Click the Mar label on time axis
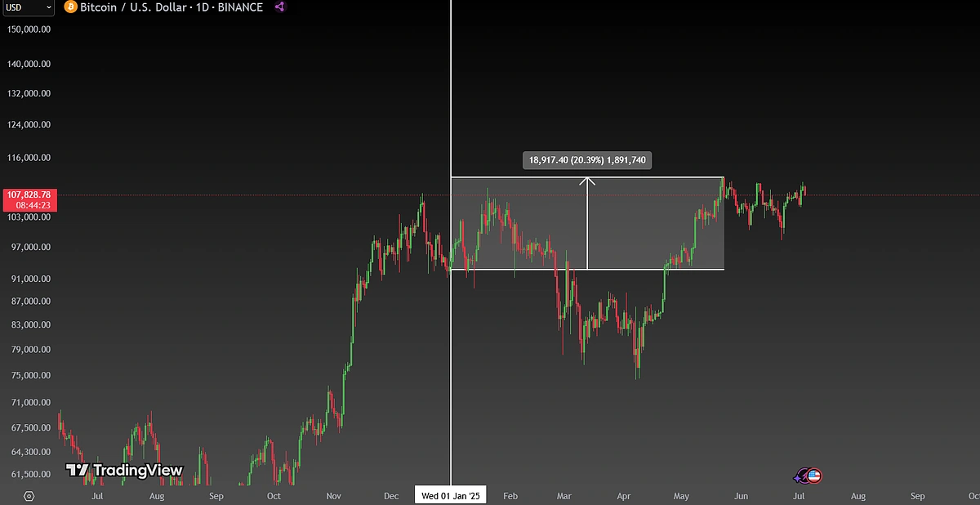The height and width of the screenshot is (505, 980). click(564, 496)
